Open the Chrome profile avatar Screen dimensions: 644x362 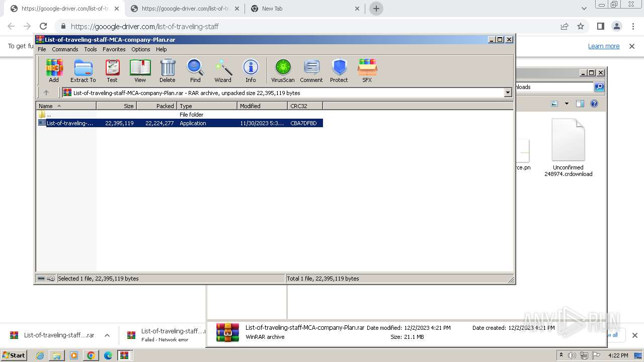click(616, 27)
